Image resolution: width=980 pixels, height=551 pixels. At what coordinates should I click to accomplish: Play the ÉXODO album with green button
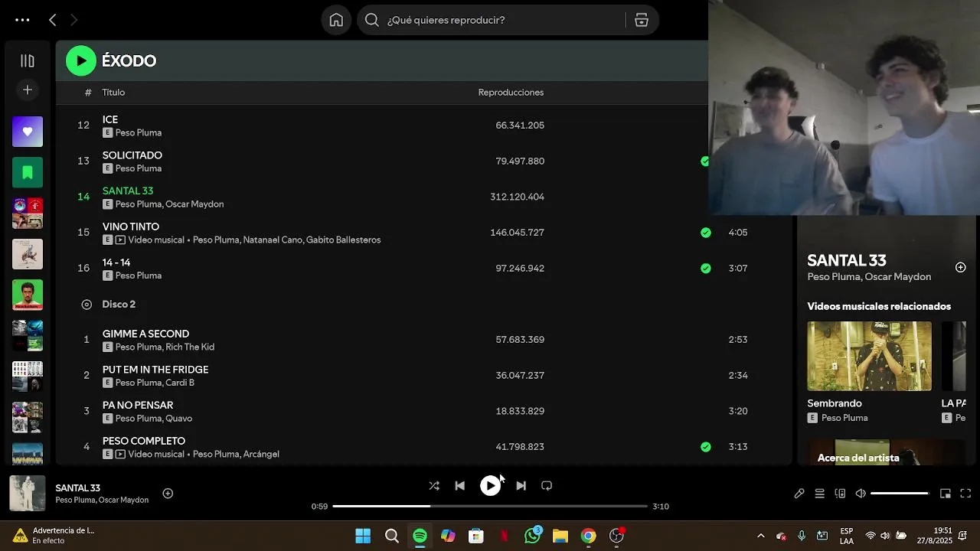point(80,60)
